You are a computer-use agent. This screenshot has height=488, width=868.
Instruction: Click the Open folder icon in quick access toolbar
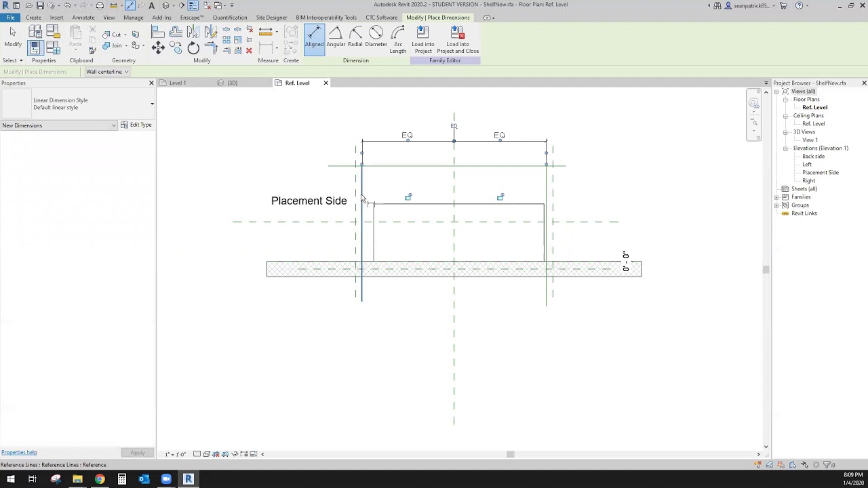[28, 5]
